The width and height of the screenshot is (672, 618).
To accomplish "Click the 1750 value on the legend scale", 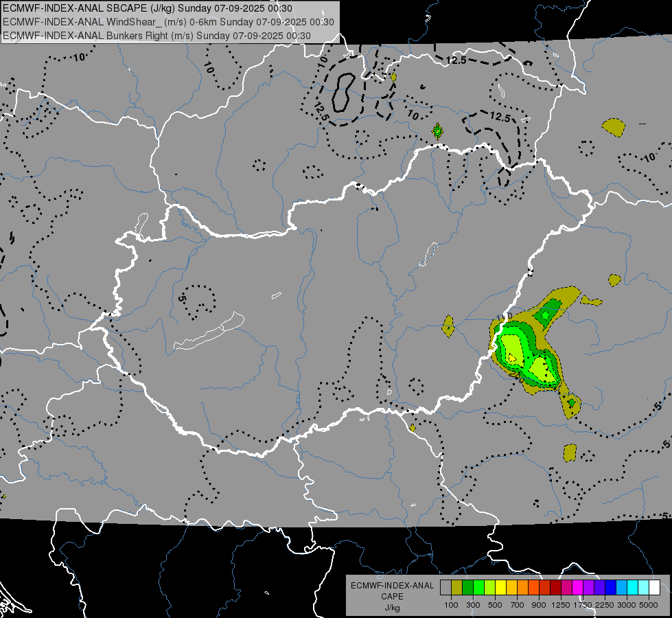I will point(583,605).
